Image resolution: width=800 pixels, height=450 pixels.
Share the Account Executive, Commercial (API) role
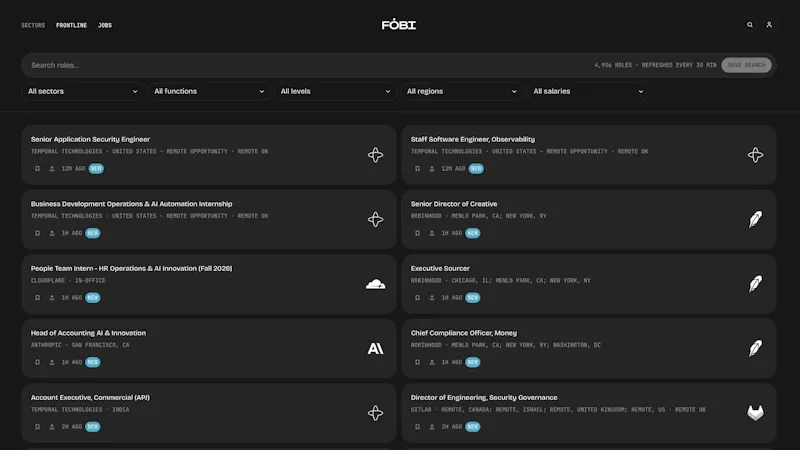tap(52, 427)
